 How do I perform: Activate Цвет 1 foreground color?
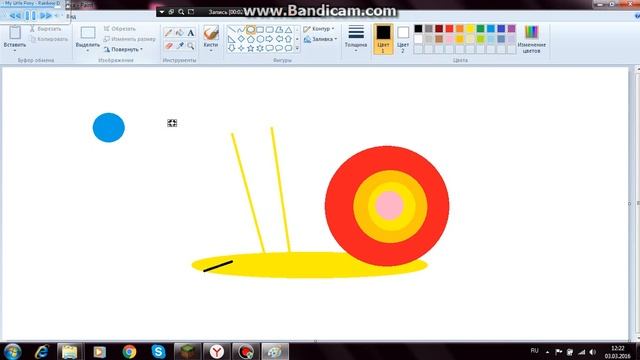coord(383,39)
